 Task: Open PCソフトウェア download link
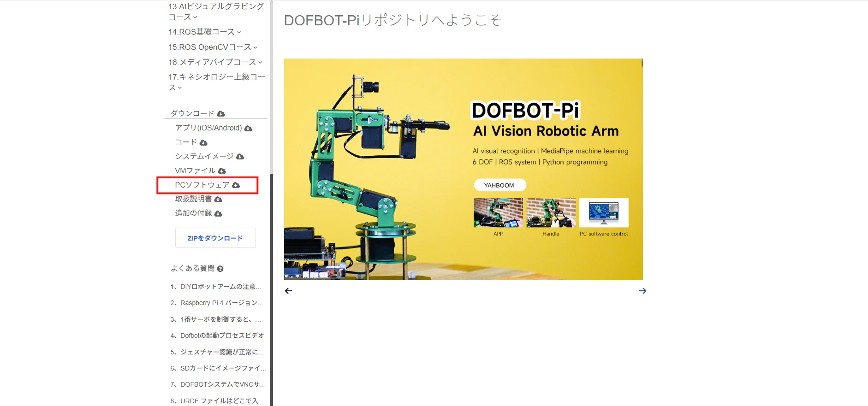(x=202, y=185)
